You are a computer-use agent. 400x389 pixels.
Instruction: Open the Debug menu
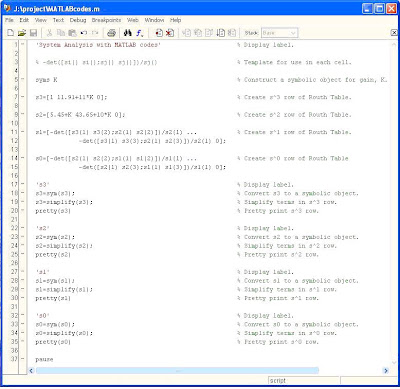pos(78,20)
